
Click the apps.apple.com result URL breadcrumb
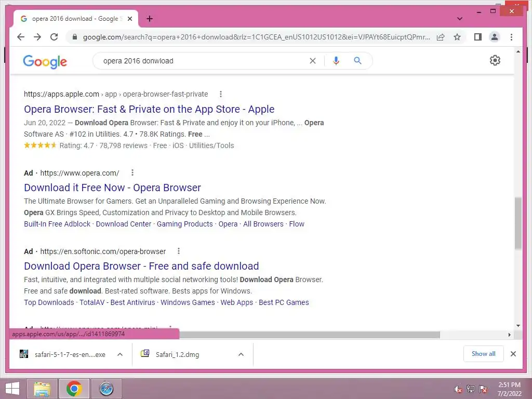point(116,94)
